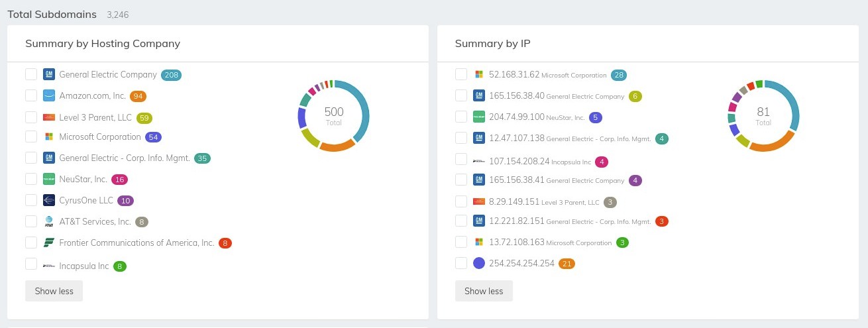The height and width of the screenshot is (328, 868).
Task: Check the Amazon.com, Inc. checkbox
Action: pos(30,95)
